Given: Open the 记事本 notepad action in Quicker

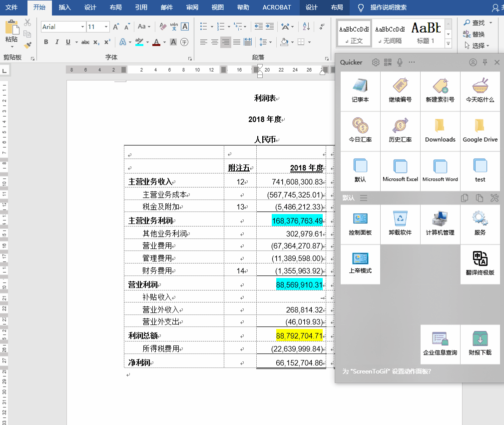Looking at the screenshot, I should coord(360,90).
